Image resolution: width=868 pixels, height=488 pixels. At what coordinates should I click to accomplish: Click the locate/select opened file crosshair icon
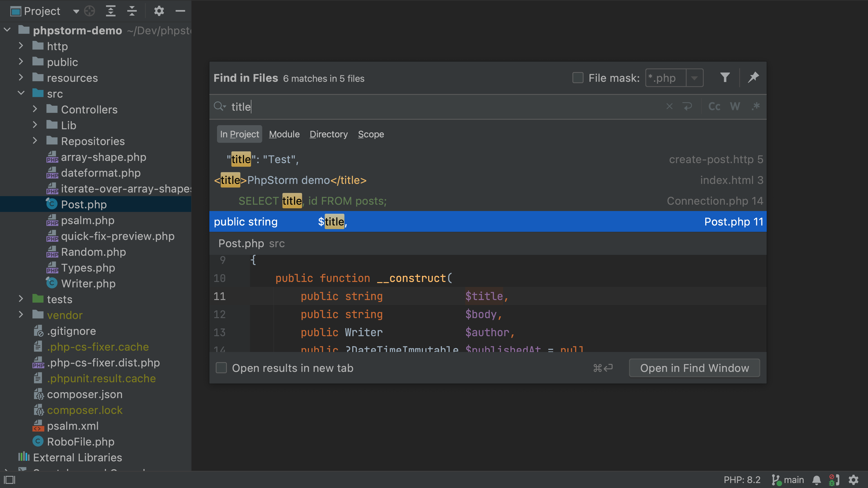pyautogui.click(x=90, y=11)
